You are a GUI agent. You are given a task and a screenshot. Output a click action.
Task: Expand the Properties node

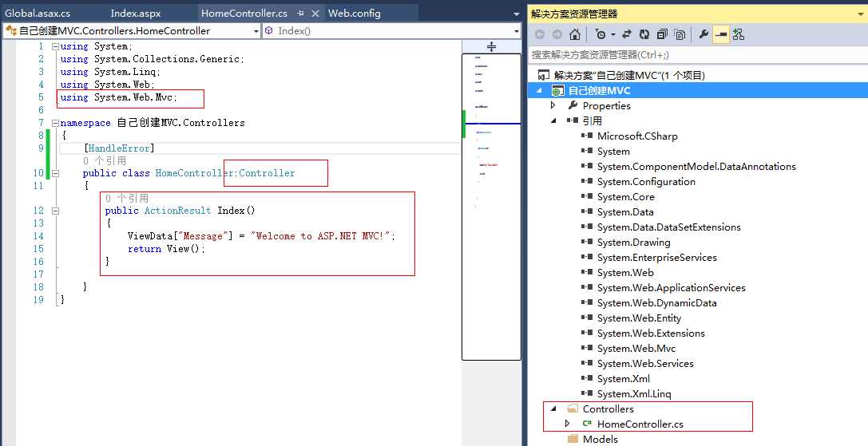(x=553, y=105)
